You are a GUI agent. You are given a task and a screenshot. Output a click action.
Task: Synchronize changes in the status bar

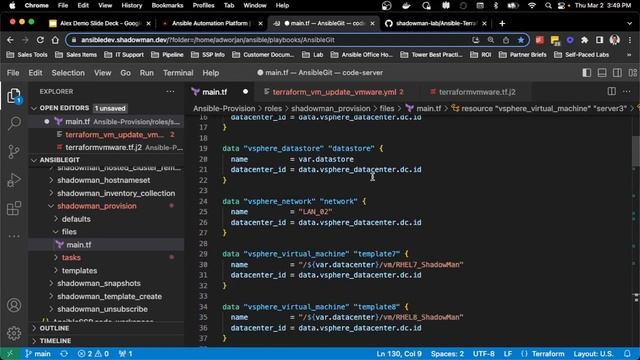tap(64, 353)
